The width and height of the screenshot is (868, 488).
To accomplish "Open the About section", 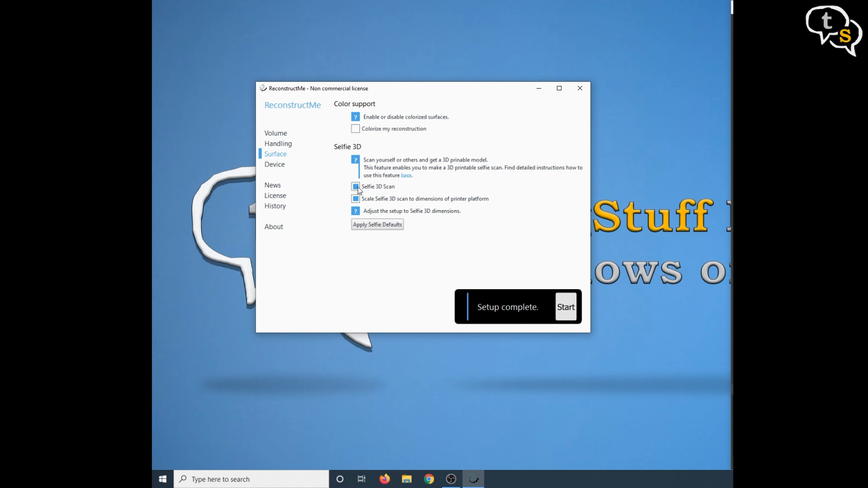I will pos(274,226).
